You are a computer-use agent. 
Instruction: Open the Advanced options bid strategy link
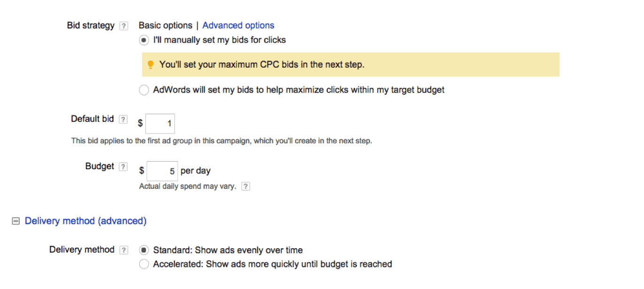coord(238,25)
